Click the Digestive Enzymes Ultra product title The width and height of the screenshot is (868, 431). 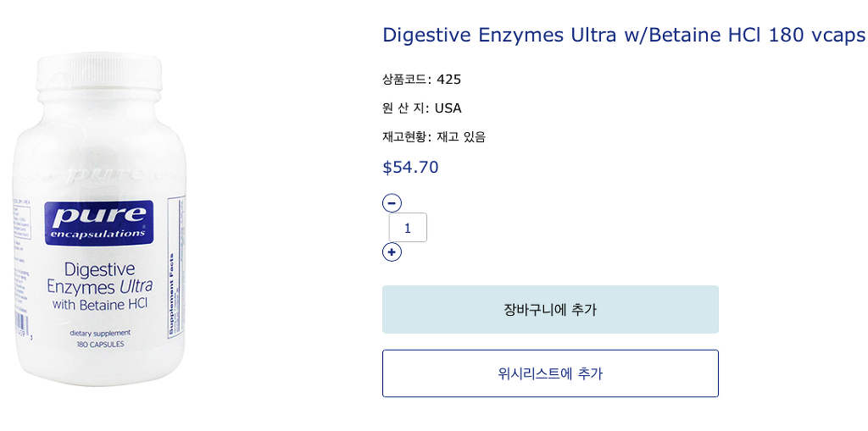click(x=623, y=35)
